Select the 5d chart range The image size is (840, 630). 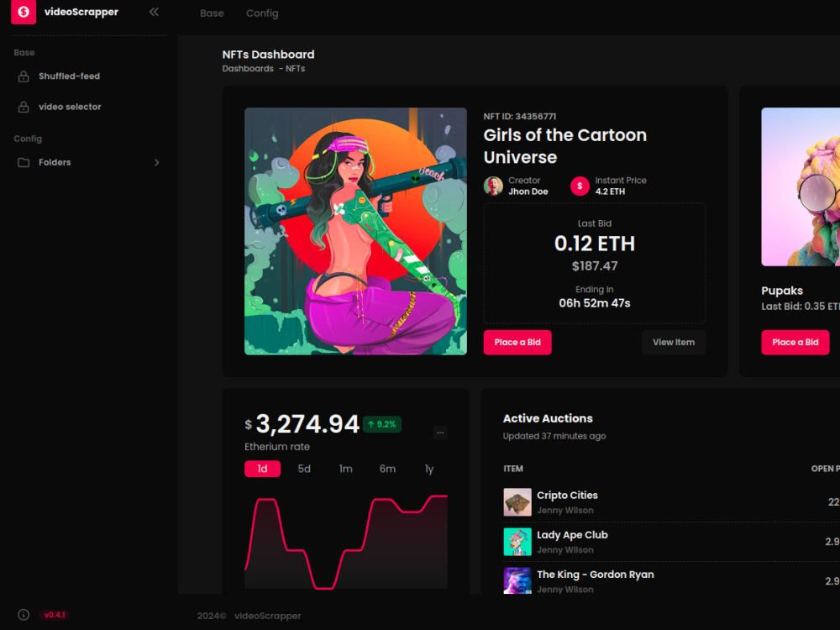304,469
